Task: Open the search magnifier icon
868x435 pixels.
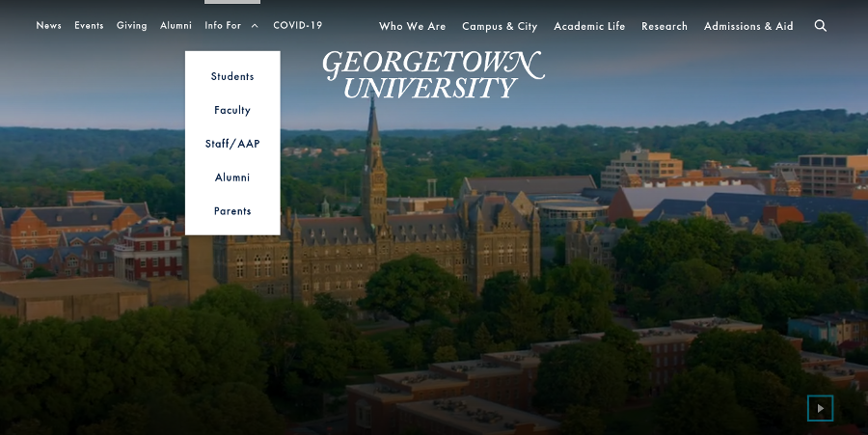Action: point(821,26)
